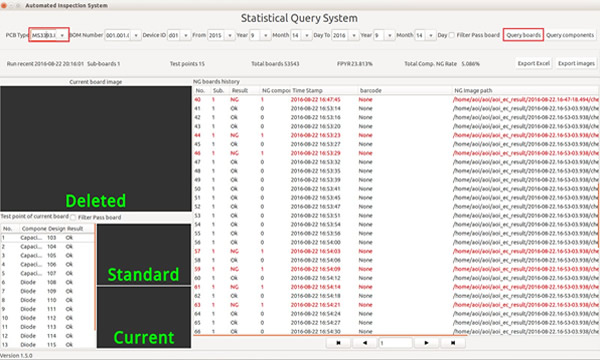Click the Query components button
The image size is (600, 360).
(x=570, y=35)
